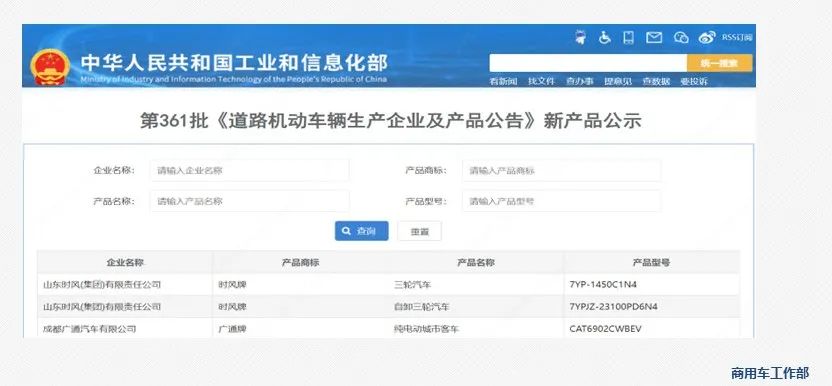Select the 7YP-1450C1N4 product row
This screenshot has width=832, height=386.
click(x=388, y=285)
